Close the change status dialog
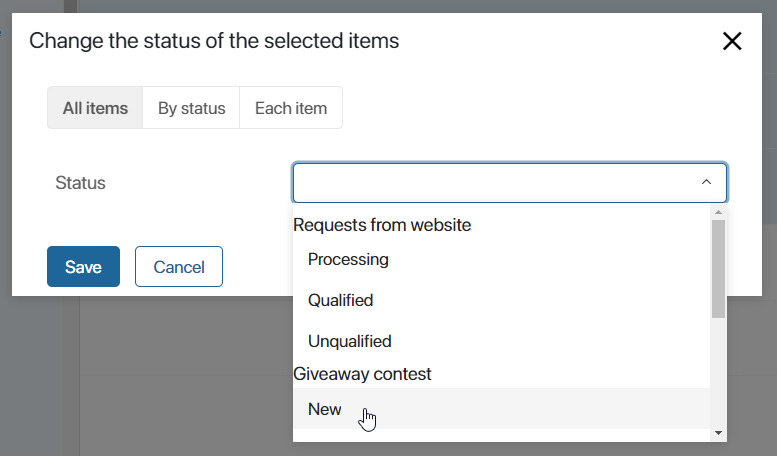This screenshot has height=456, width=777. [x=732, y=41]
